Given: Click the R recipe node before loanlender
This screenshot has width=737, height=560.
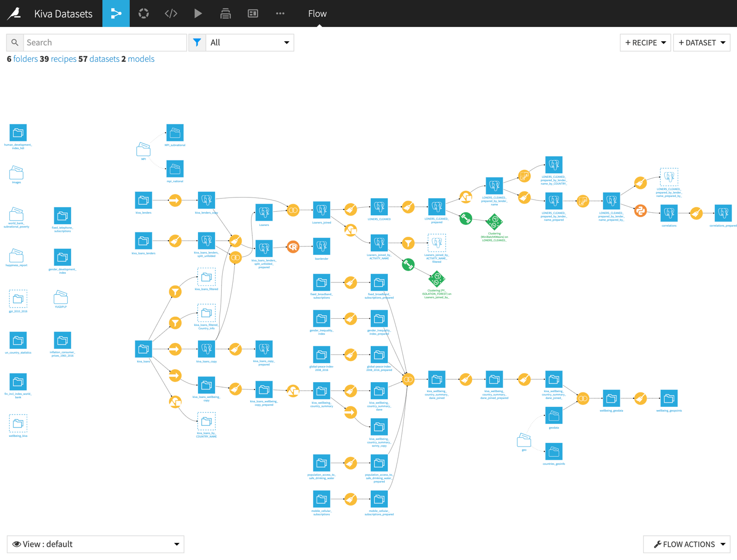Looking at the screenshot, I should [x=293, y=247].
